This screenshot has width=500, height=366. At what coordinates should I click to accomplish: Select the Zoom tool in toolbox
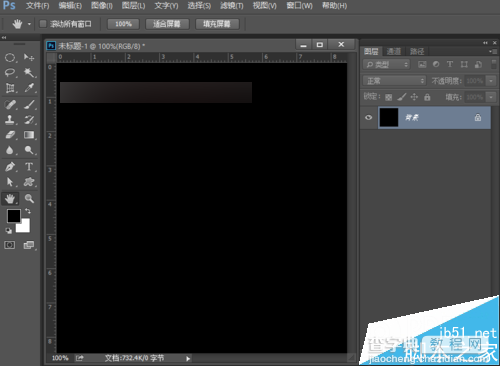(29, 199)
